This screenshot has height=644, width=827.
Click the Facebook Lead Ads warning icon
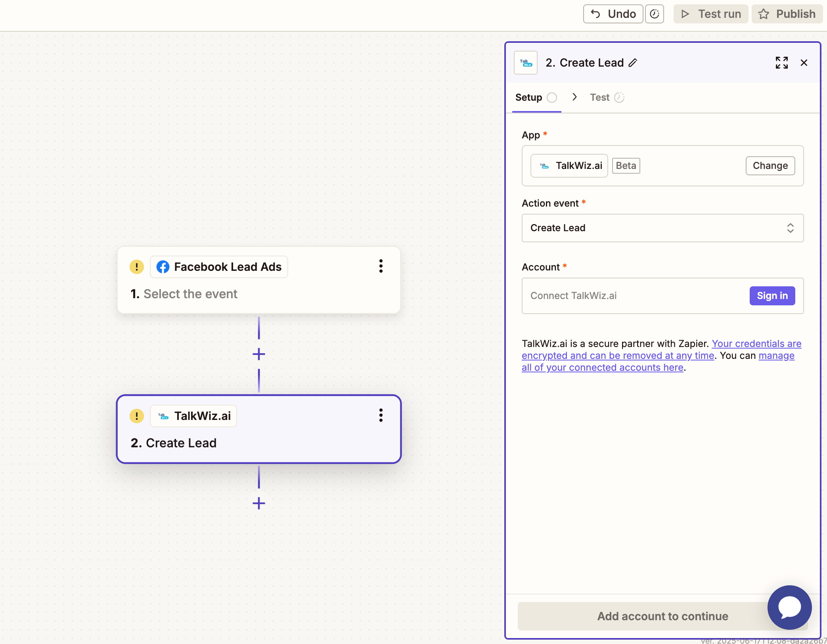[137, 267]
